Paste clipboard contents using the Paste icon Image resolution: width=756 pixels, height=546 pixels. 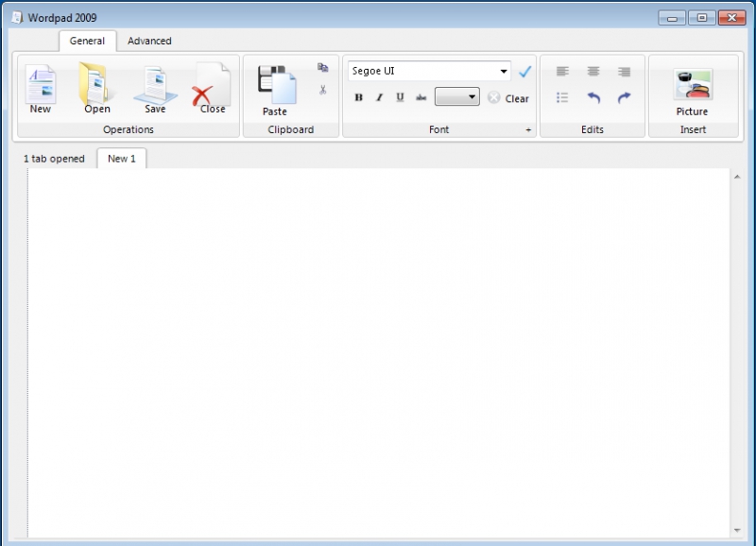click(275, 90)
